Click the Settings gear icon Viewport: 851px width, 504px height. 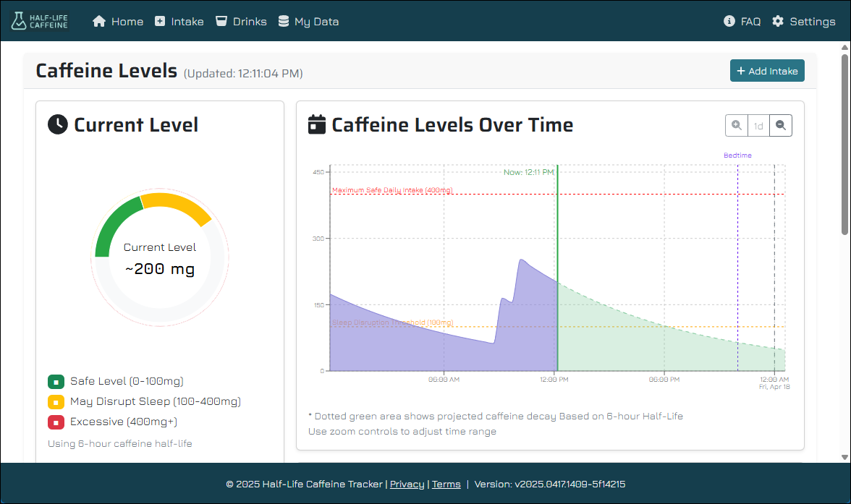778,22
